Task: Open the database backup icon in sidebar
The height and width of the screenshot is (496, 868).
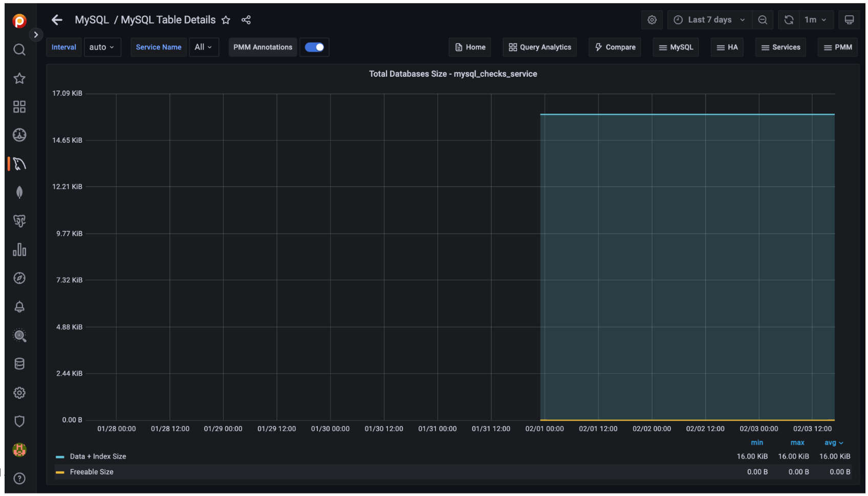Action: (19, 364)
